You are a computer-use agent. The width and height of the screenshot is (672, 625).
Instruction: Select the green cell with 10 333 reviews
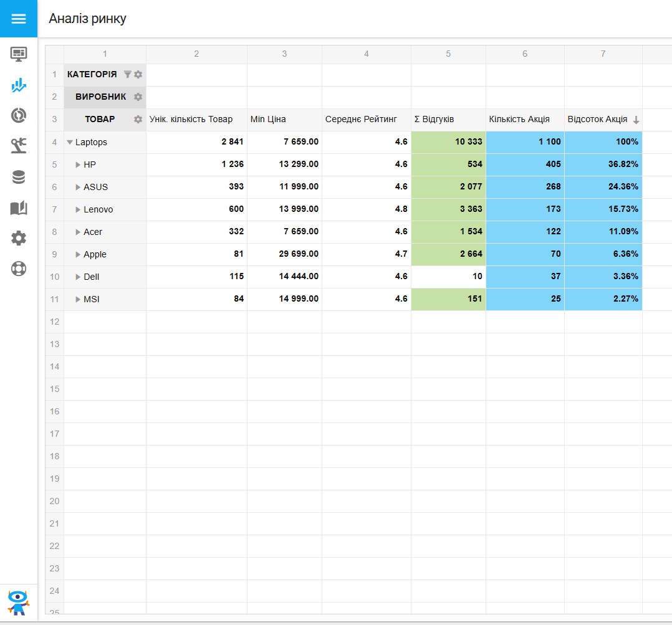(x=448, y=142)
